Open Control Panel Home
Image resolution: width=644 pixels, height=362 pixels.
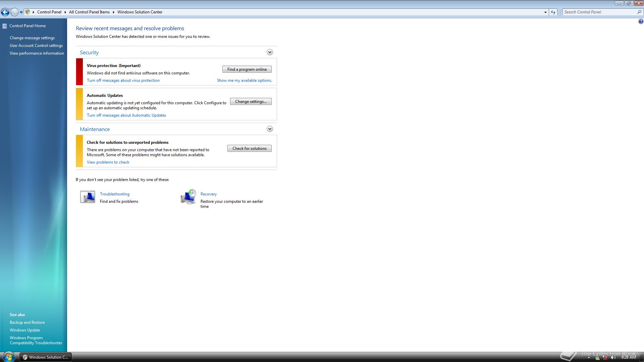pos(28,26)
